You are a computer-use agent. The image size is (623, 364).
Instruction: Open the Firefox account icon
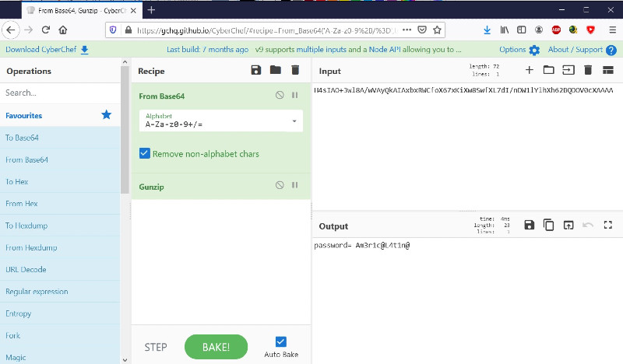(539, 30)
